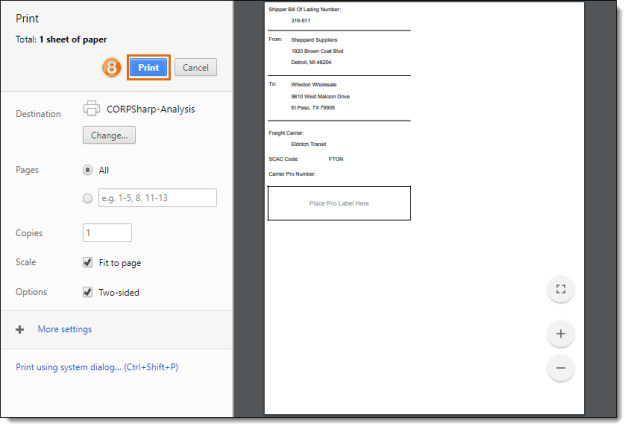Click the blue Print button
This screenshot has width=628, height=429.
tap(148, 67)
